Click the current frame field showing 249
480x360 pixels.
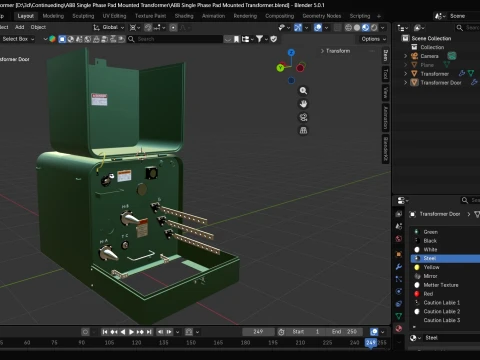pos(258,332)
